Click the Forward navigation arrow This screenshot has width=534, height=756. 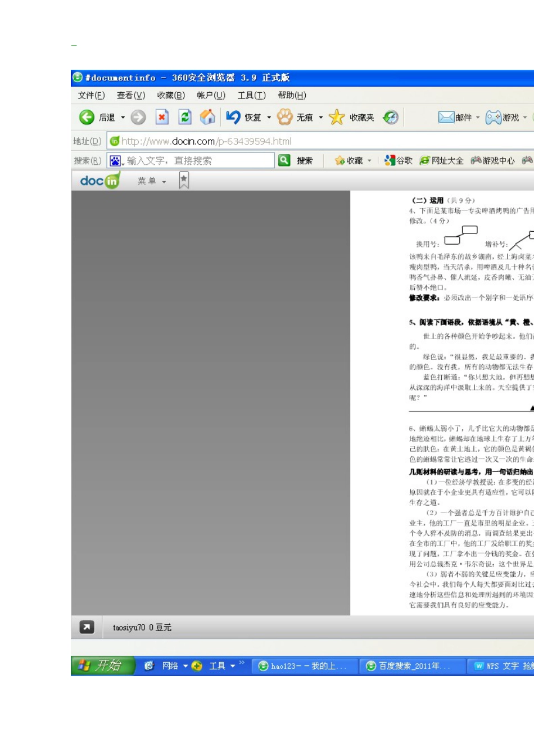[x=138, y=117]
